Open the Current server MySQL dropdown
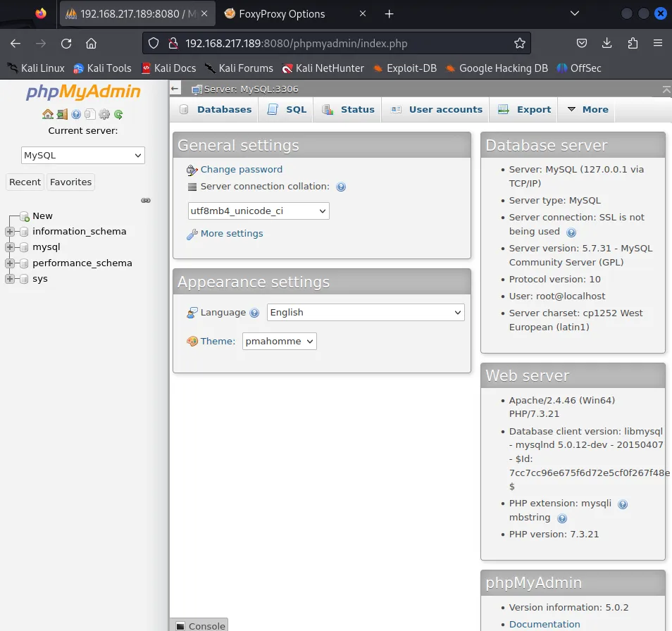Viewport: 672px width, 631px height. (x=82, y=156)
